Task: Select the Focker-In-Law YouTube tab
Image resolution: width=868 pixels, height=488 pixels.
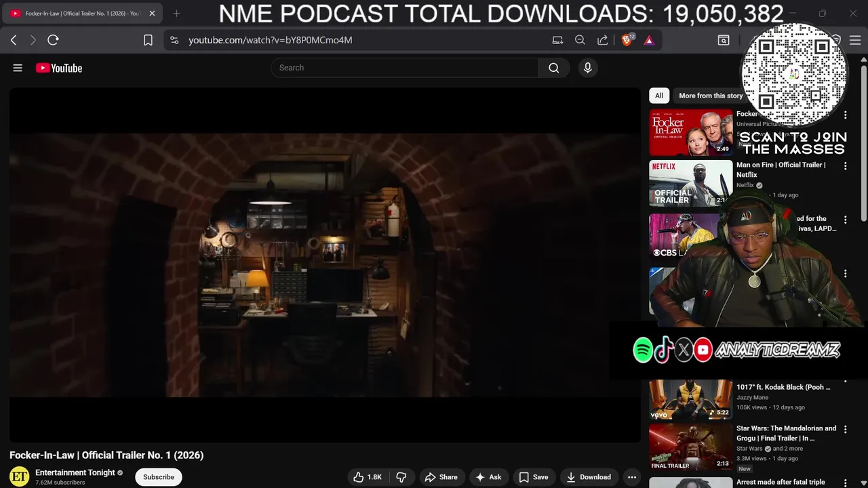Action: [x=83, y=13]
